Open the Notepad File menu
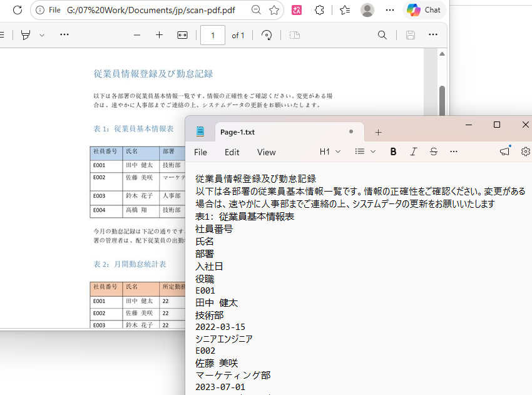 tap(200, 152)
